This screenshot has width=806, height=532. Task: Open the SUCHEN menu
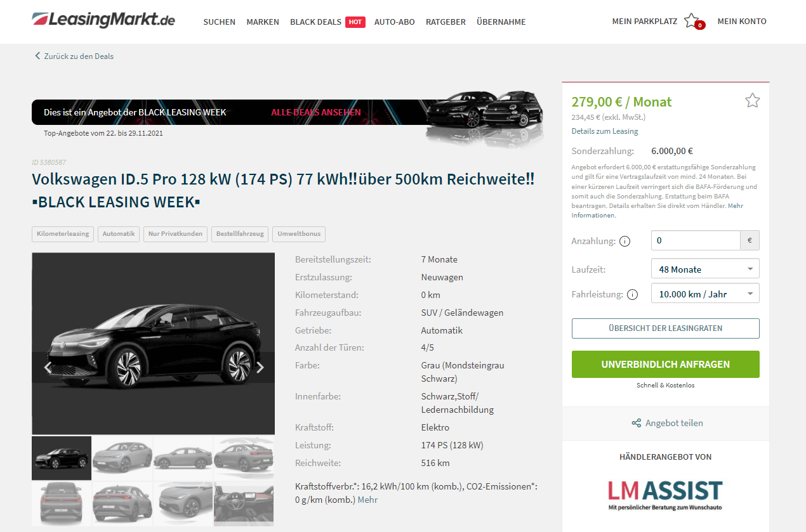click(219, 22)
